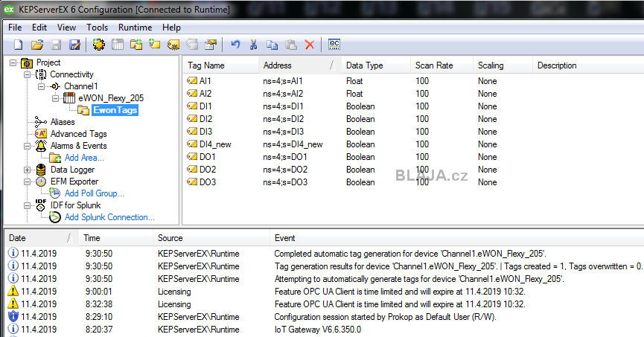Select the AI2 tag row
The image size is (644, 337).
412,94
